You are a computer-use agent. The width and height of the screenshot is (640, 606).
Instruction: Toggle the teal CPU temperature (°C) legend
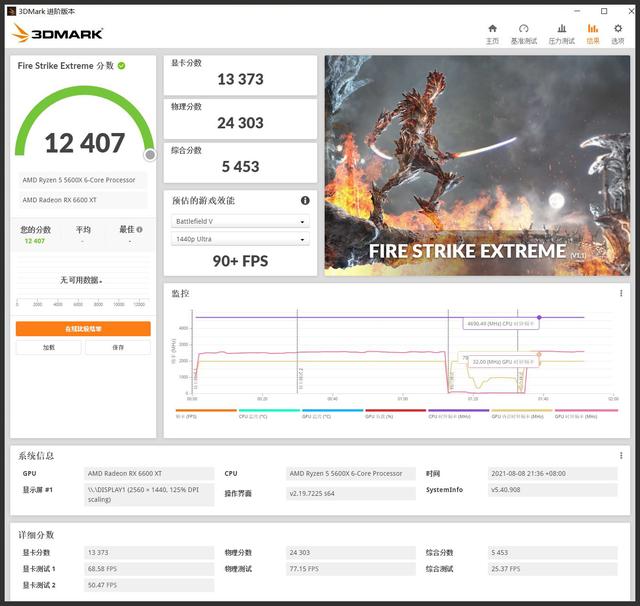269,414
